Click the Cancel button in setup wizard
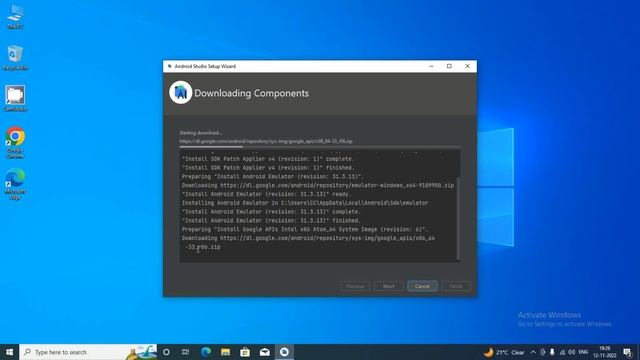The height and width of the screenshot is (360, 640). click(422, 286)
